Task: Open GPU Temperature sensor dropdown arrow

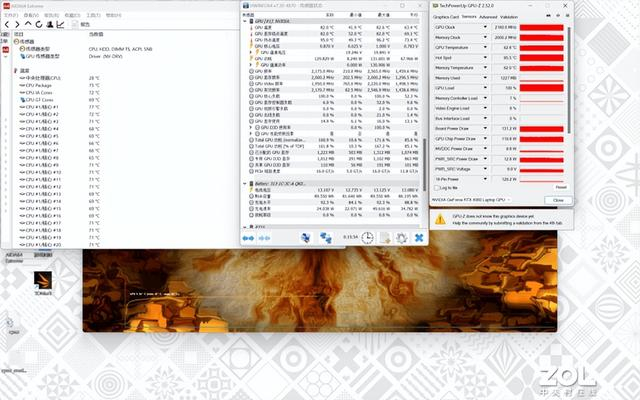Action: pyautogui.click(x=485, y=47)
